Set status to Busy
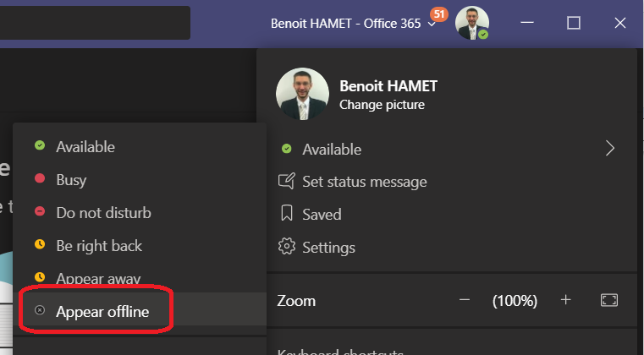This screenshot has height=355, width=644. [71, 180]
